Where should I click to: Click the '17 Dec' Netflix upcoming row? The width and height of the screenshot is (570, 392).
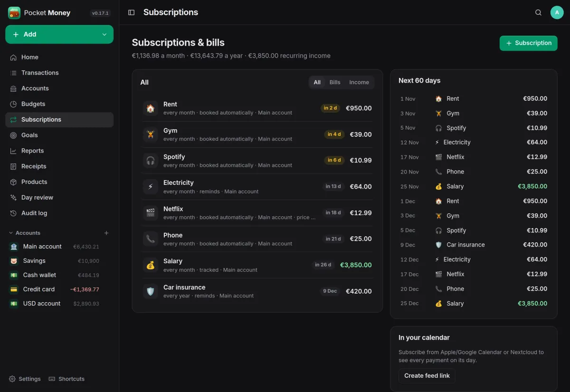(474, 274)
